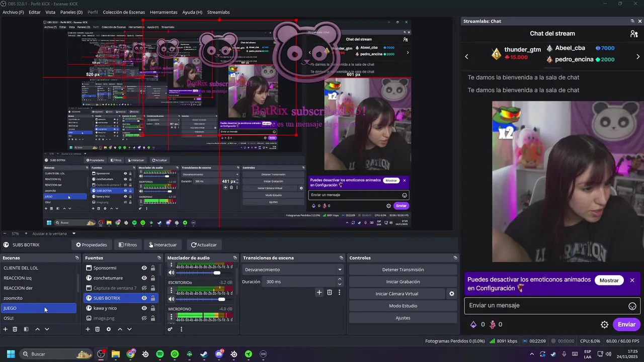The image size is (644, 362).
Task: Open emoji picker in chat message box
Action: pos(632,306)
